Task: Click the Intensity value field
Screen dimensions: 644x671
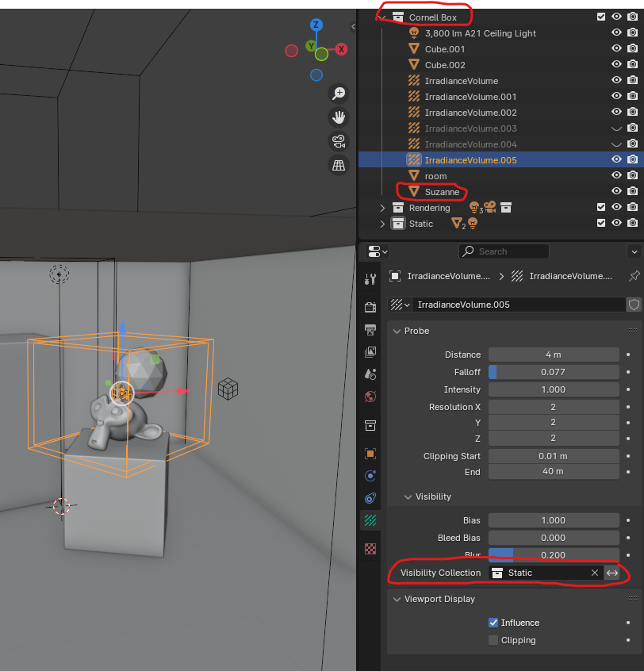Action: pos(554,390)
